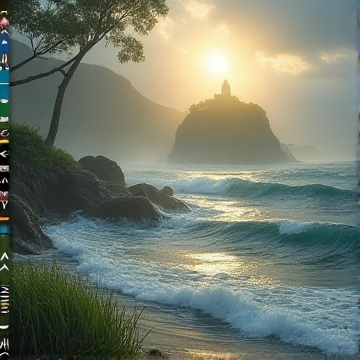
Task: Select the sunset island landscape image
Action: [x=184, y=180]
